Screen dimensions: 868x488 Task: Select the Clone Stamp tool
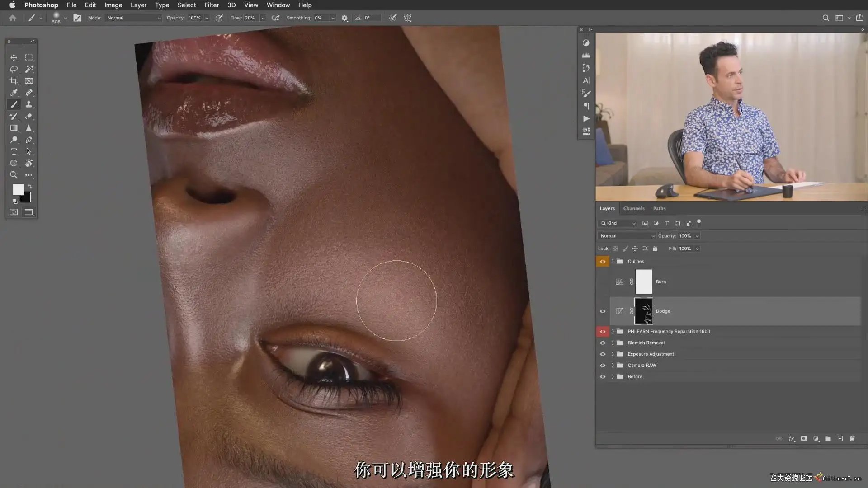click(x=28, y=104)
